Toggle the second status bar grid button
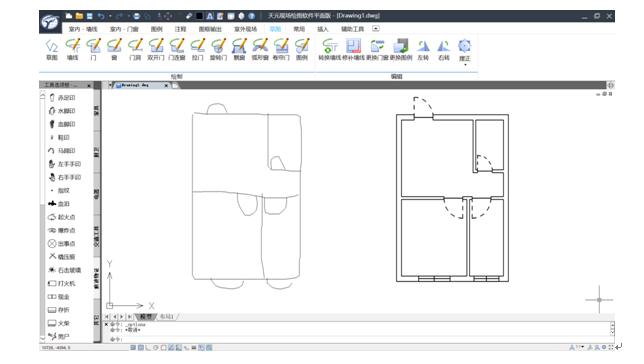This screenshot has width=644, height=364. click(141, 348)
